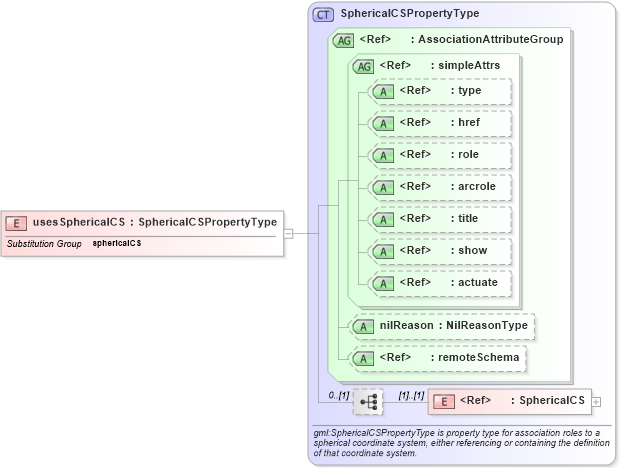The width and height of the screenshot is (620, 468).
Task: Click the A icon next to actuate
Action: (383, 284)
